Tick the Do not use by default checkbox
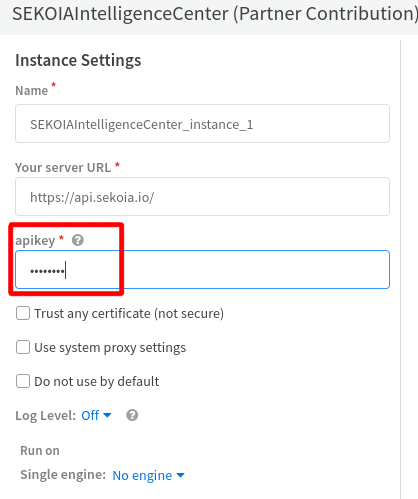418x499 pixels. (23, 381)
